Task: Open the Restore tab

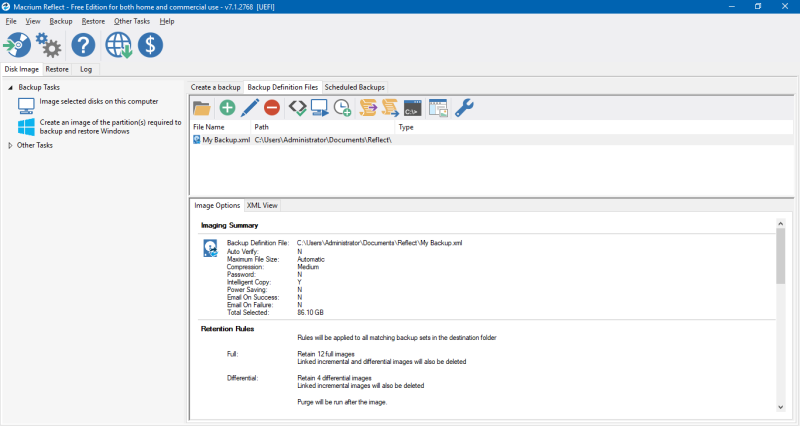Action: [x=57, y=69]
